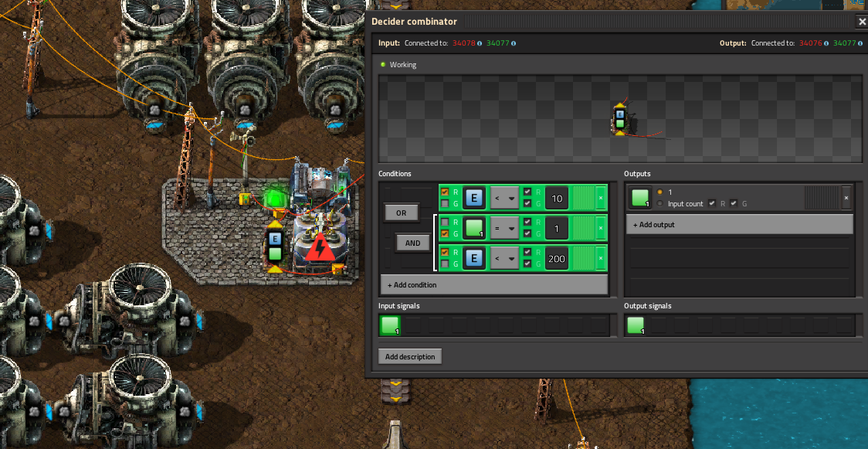Enable left green wire for first condition signal
The height and width of the screenshot is (449, 868).
[445, 203]
